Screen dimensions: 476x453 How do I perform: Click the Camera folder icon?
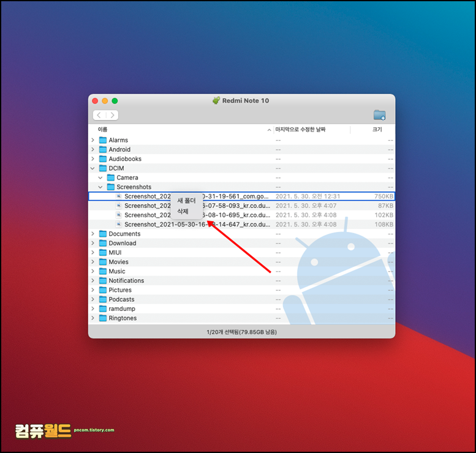point(111,178)
